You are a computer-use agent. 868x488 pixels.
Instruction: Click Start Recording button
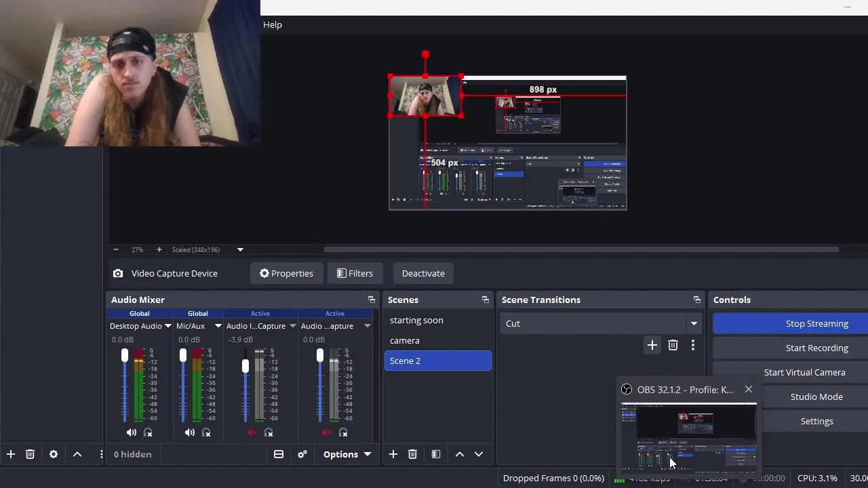pos(791,348)
